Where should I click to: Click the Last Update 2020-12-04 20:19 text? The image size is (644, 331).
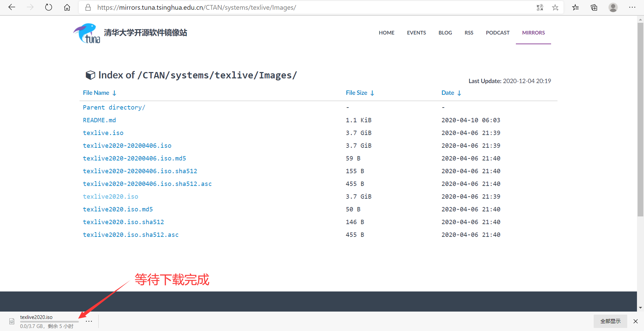coord(510,81)
